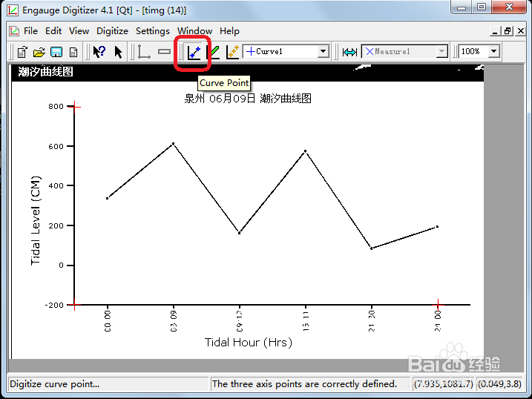
Task: Open a file with the folder icon
Action: click(x=39, y=52)
